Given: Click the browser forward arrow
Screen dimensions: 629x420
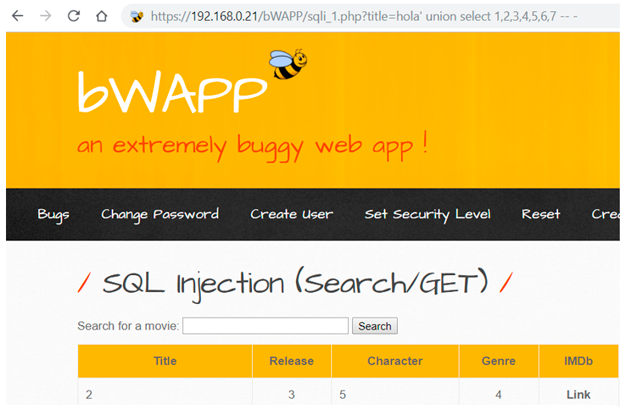Looking at the screenshot, I should point(45,17).
